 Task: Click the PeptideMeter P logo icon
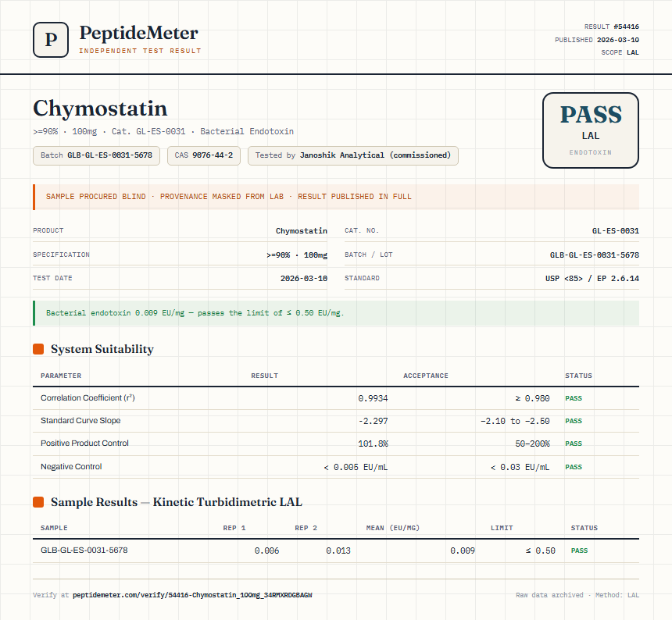coord(51,40)
